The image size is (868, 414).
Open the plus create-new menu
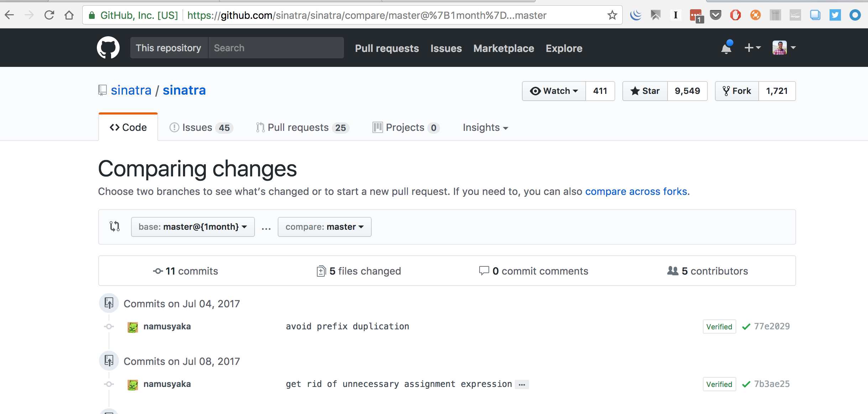point(752,48)
